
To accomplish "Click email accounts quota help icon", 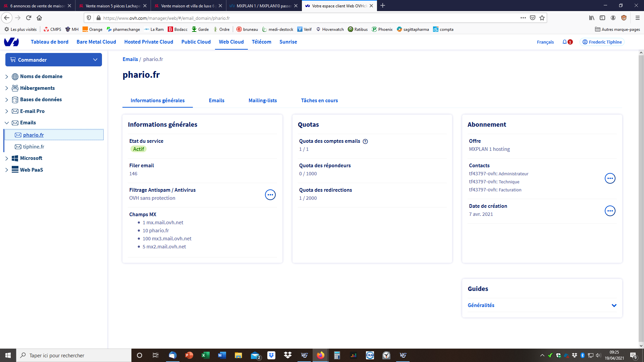I will (x=365, y=141).
